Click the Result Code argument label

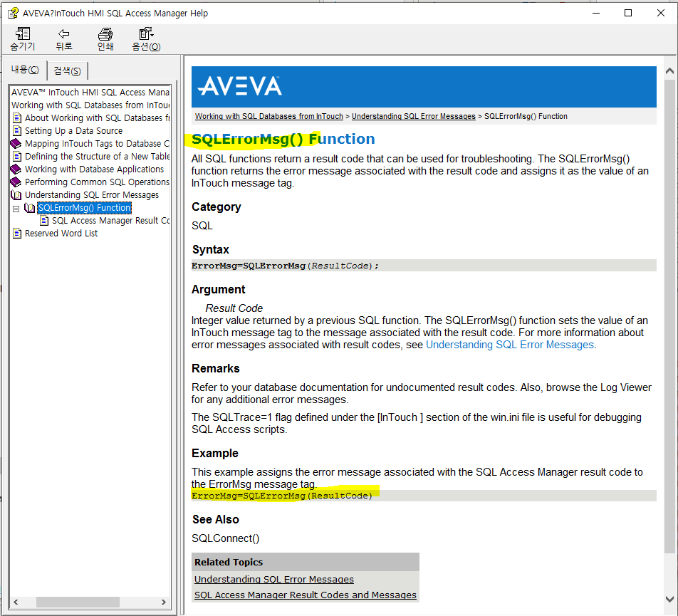234,308
